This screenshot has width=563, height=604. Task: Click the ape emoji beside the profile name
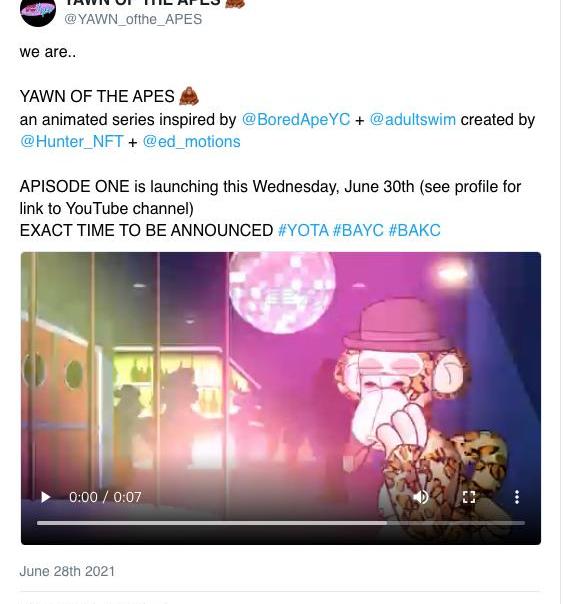[235, 3]
